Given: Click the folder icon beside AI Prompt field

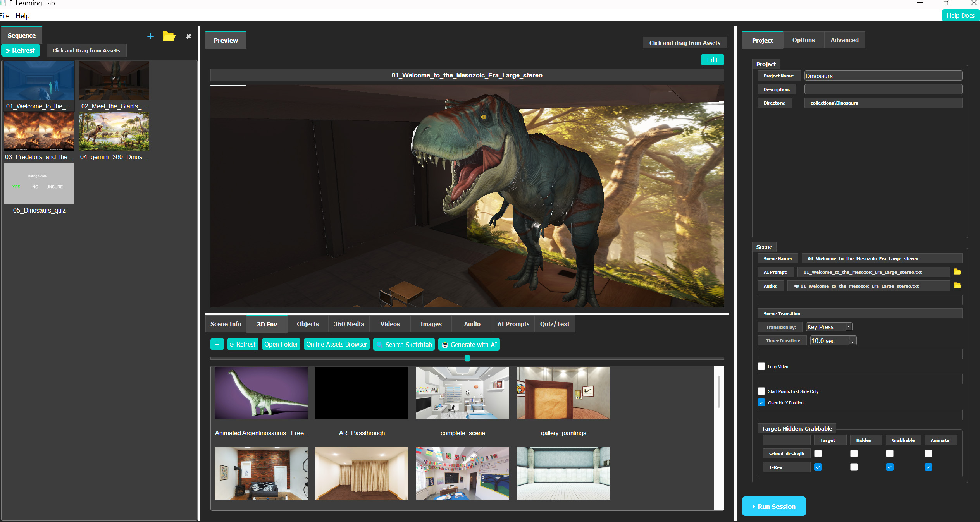Looking at the screenshot, I should [x=957, y=272].
